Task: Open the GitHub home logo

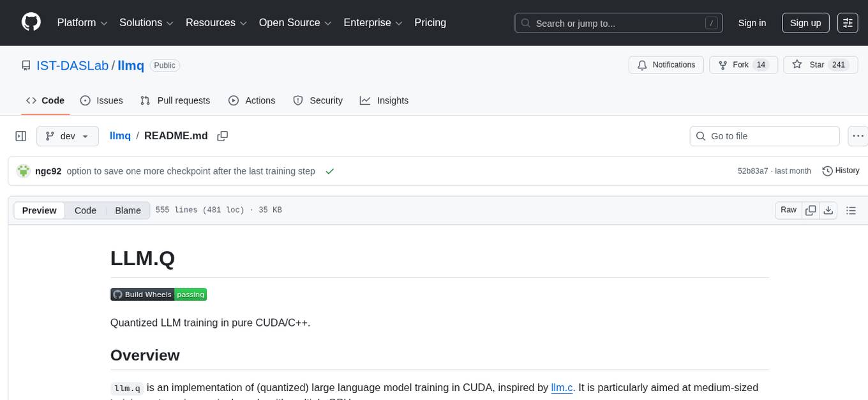Action: point(31,22)
